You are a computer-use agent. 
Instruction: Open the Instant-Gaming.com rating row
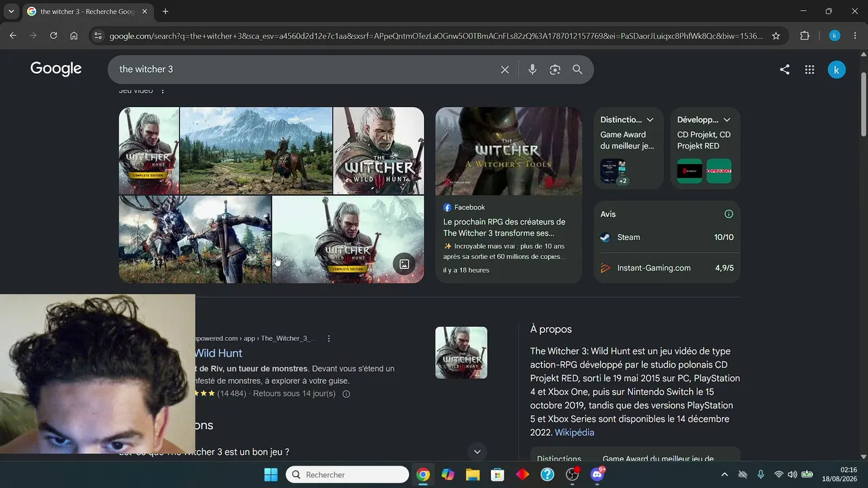tap(667, 268)
